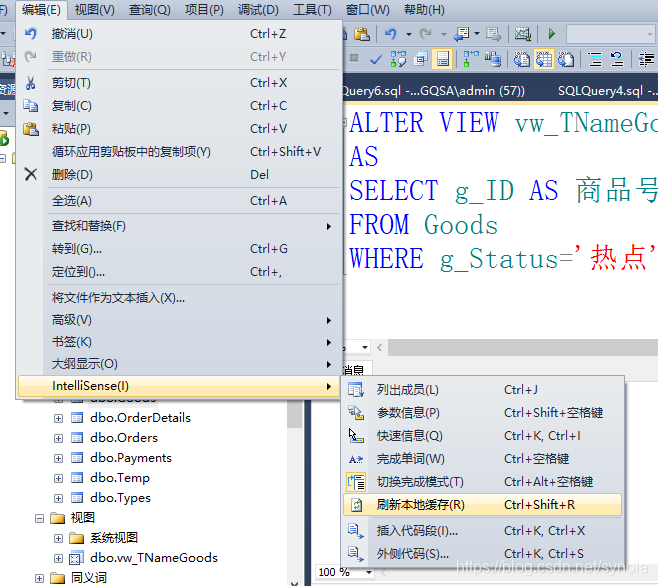Select 刷新本地缓存(R) in the IntelliSense submenu

coord(482,505)
